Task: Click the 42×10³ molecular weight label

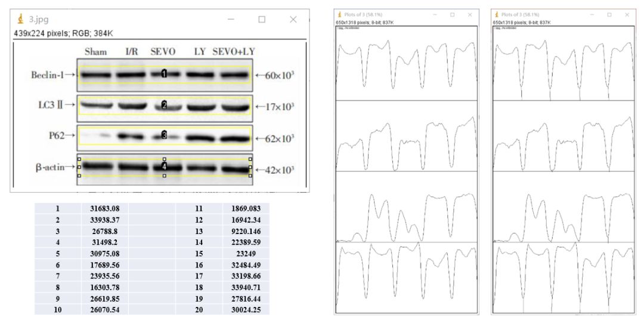Action: point(280,170)
